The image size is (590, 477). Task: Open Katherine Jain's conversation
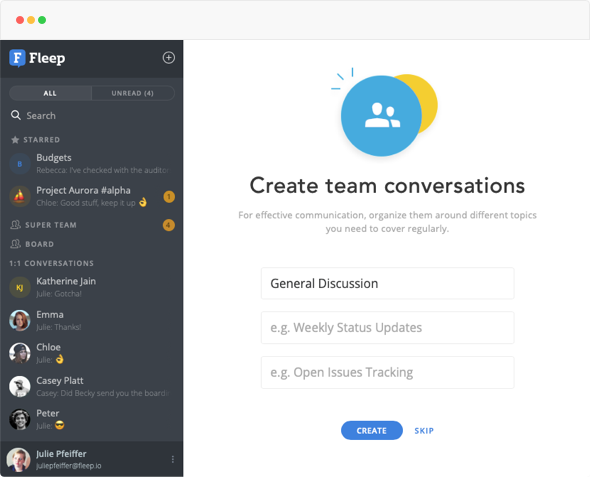tap(92, 287)
